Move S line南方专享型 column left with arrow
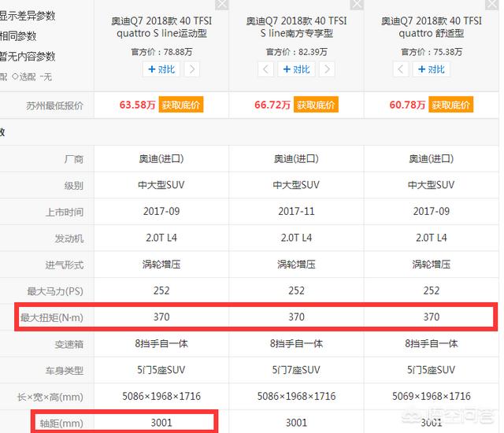This screenshot has height=433, width=504. tap(265, 69)
